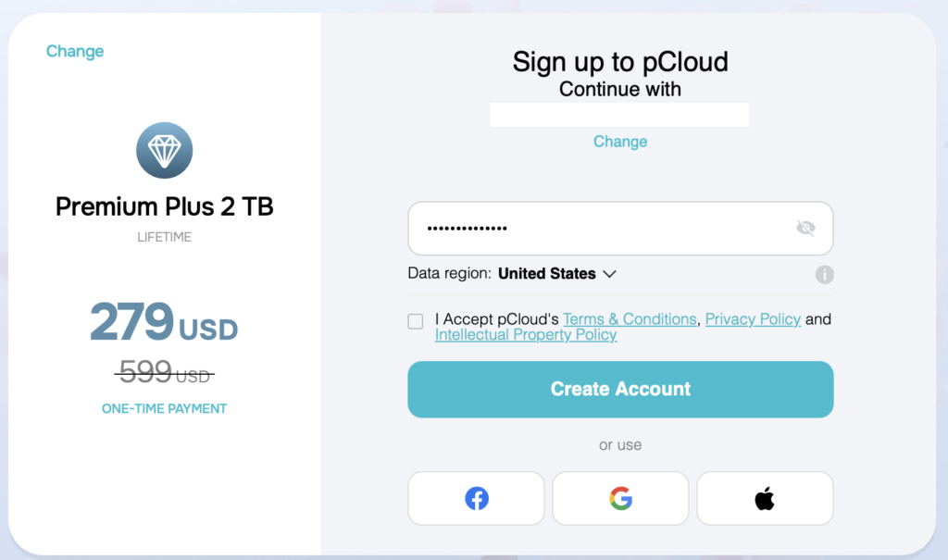This screenshot has height=560, width=948.
Task: Click the crossed-out 599 USD price
Action: [165, 373]
